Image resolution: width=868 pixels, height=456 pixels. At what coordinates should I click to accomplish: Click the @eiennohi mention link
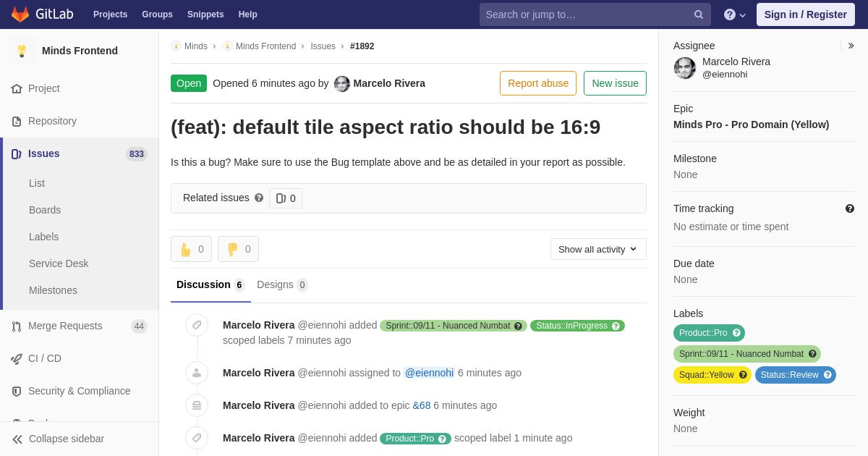click(429, 373)
